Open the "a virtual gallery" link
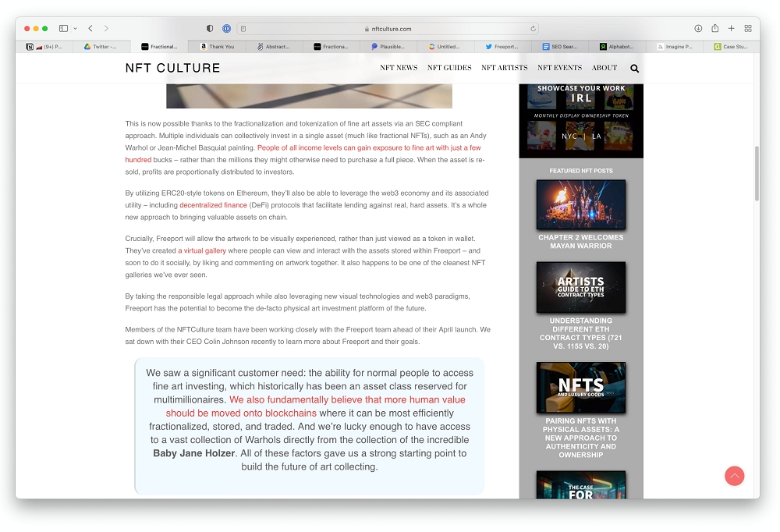 [x=202, y=251]
